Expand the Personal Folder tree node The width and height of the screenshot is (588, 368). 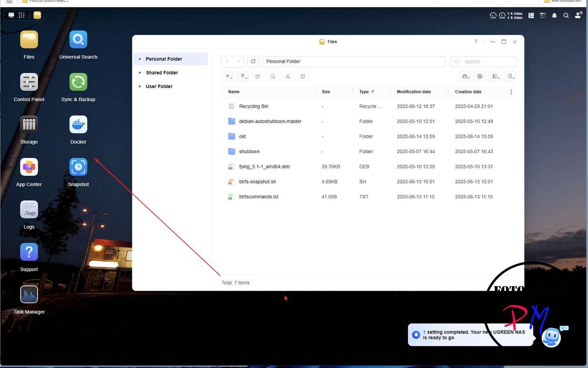140,59
